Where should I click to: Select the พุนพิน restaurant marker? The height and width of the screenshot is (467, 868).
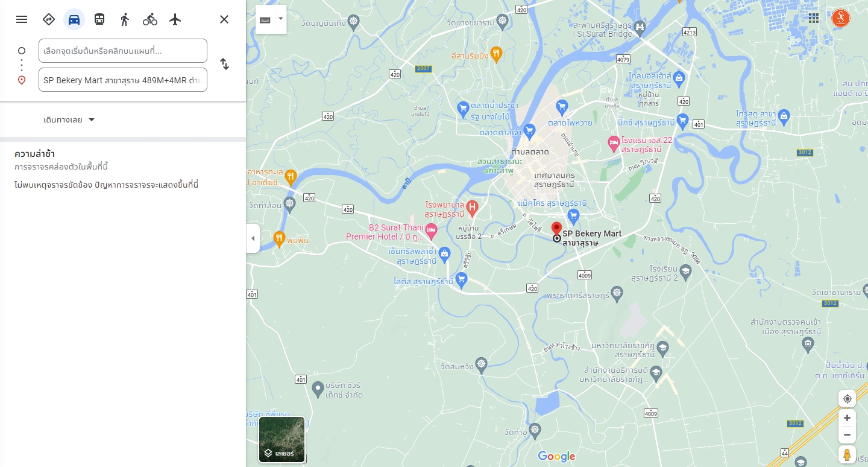(x=279, y=239)
